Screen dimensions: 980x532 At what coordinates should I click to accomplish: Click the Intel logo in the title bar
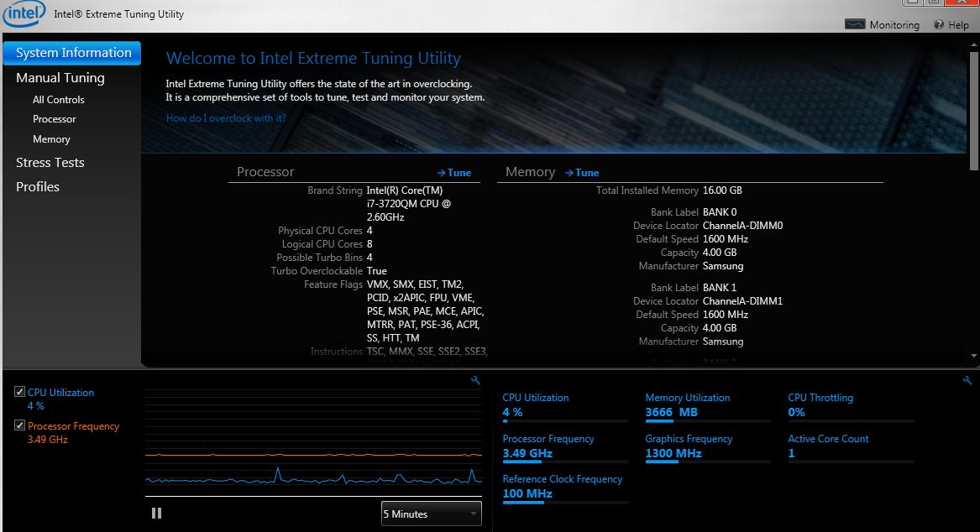[24, 13]
